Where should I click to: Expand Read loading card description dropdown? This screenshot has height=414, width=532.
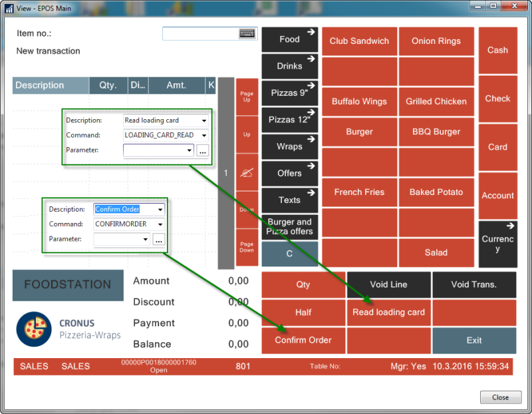[204, 120]
